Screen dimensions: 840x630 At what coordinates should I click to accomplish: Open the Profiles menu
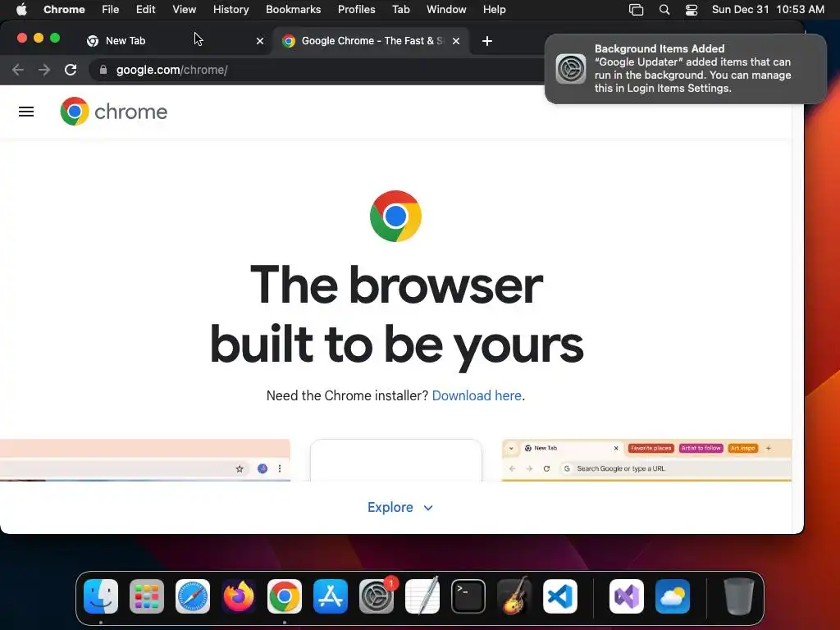coord(356,10)
